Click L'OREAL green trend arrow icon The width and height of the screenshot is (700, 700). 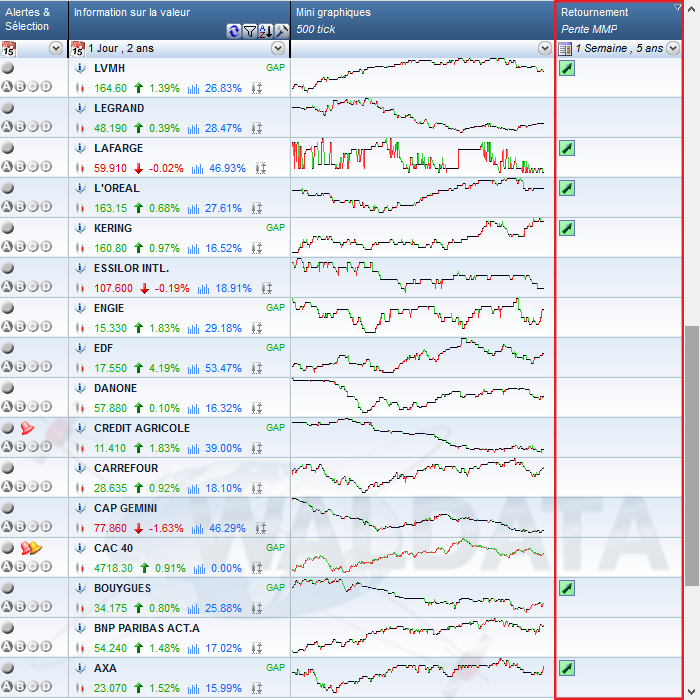tap(567, 188)
